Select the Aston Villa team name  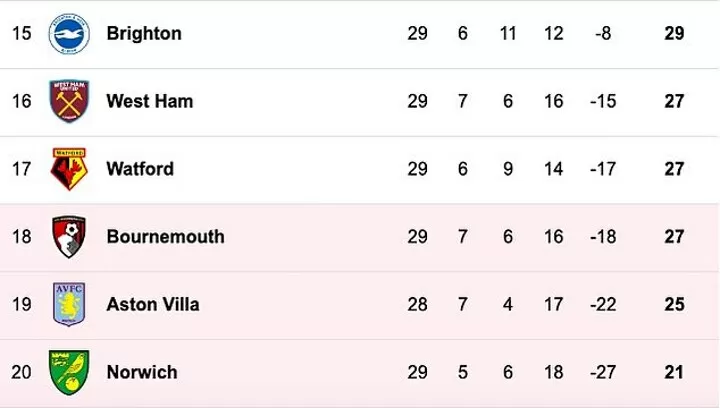[x=152, y=304]
